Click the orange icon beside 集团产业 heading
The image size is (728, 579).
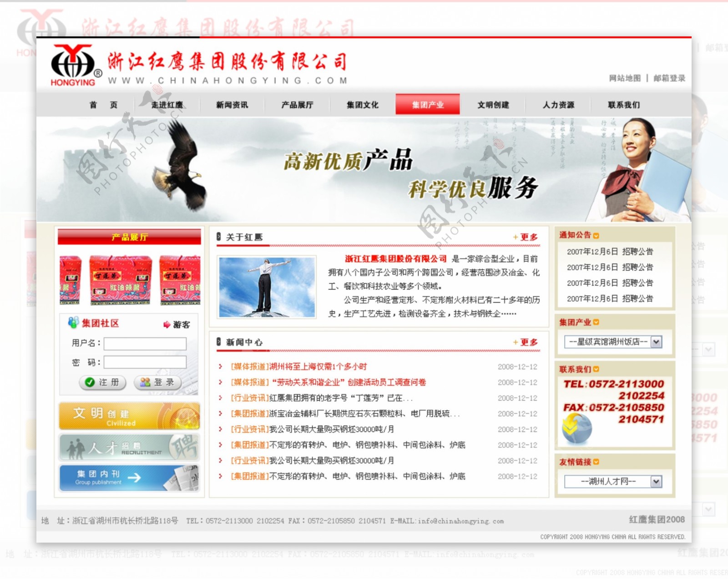[596, 322]
